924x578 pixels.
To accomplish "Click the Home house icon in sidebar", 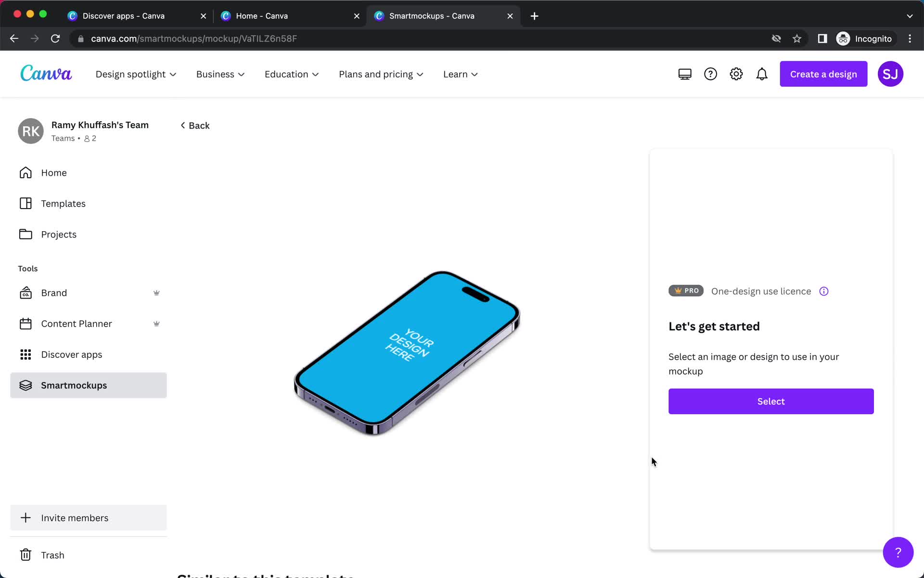I will click(26, 172).
